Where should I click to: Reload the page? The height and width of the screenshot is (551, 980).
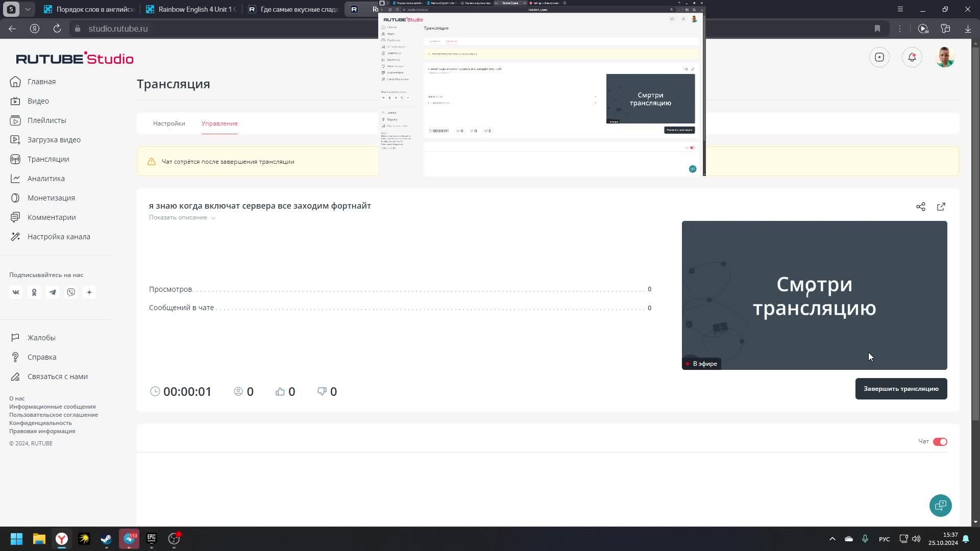[57, 29]
